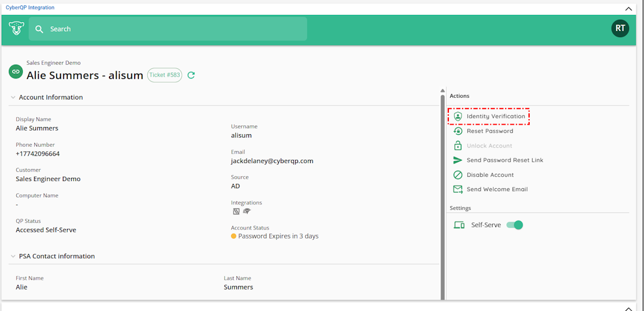Click the phone number +17742096664
This screenshot has width=644, height=311.
tap(38, 154)
